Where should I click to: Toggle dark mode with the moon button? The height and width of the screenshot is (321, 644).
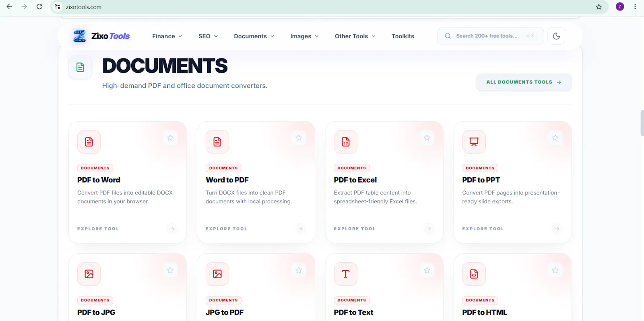coord(556,36)
